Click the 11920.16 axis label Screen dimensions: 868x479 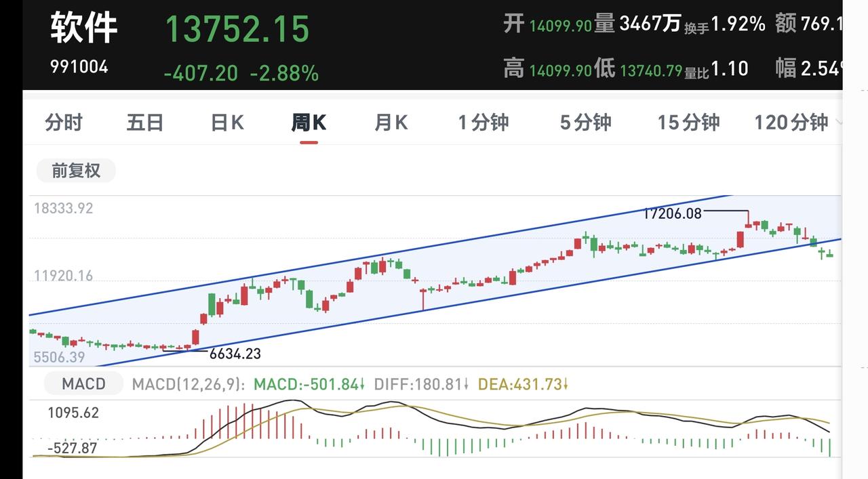tap(63, 276)
